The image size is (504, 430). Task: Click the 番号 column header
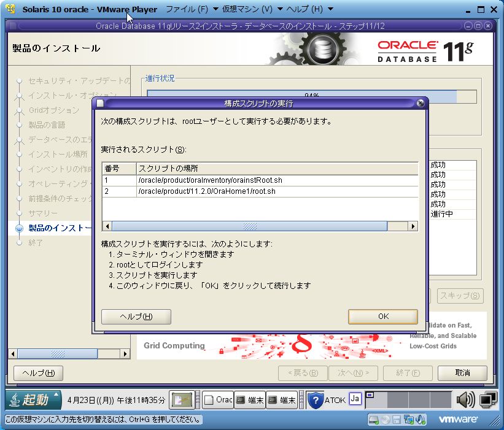click(x=119, y=169)
